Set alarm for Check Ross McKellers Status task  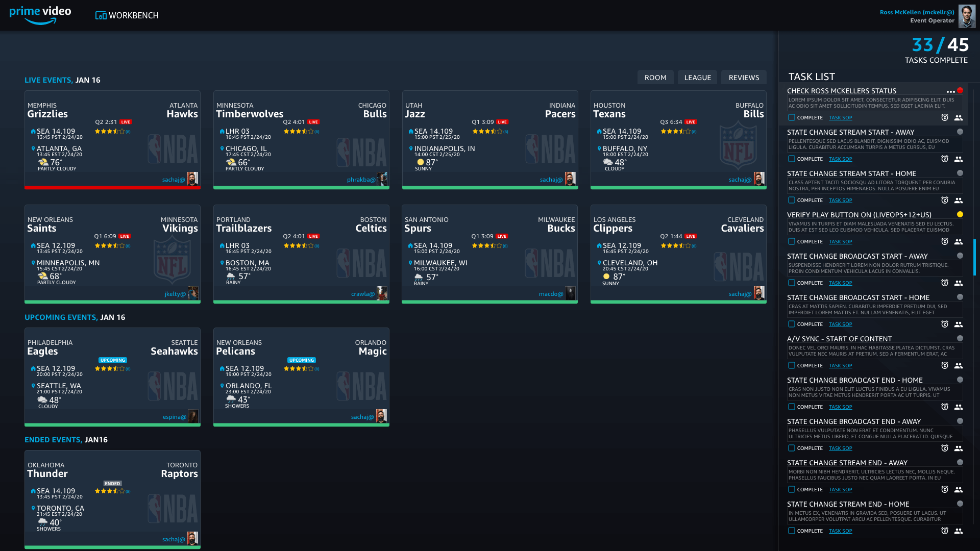tap(945, 118)
